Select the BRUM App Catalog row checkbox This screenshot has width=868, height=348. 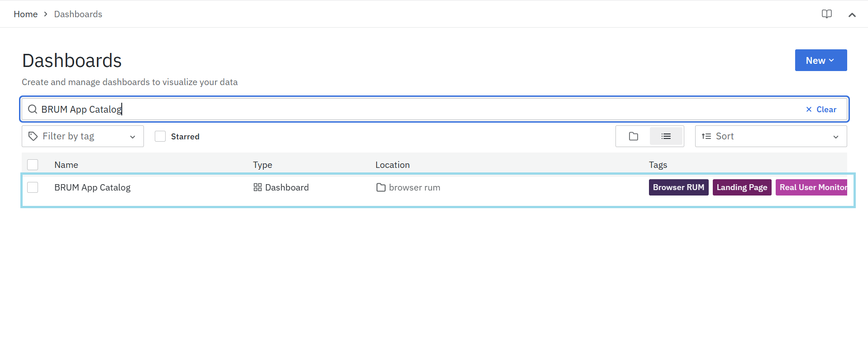(x=33, y=187)
